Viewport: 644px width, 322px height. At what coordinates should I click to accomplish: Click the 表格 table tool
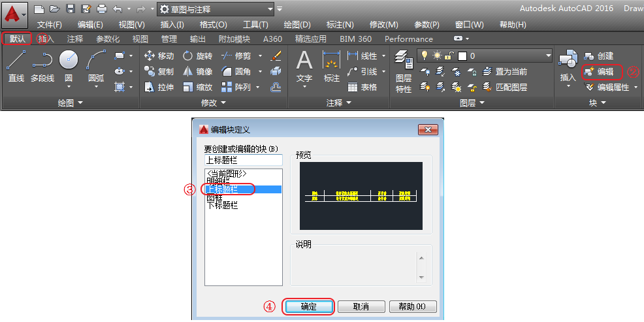pyautogui.click(x=362, y=87)
